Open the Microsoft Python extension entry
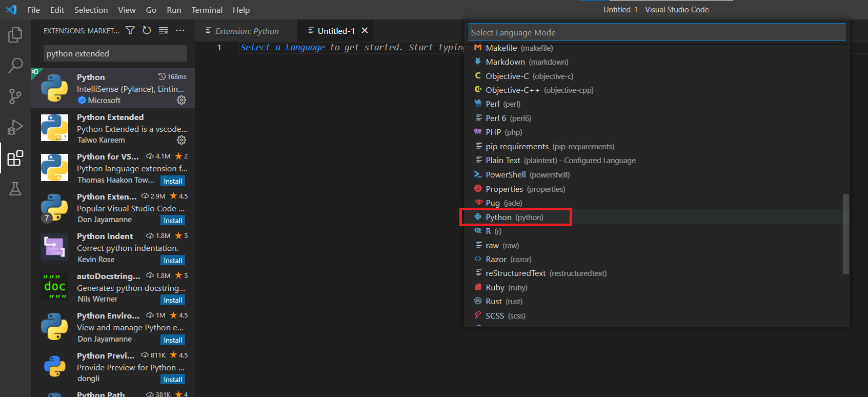Image resolution: width=868 pixels, height=397 pixels. click(113, 88)
